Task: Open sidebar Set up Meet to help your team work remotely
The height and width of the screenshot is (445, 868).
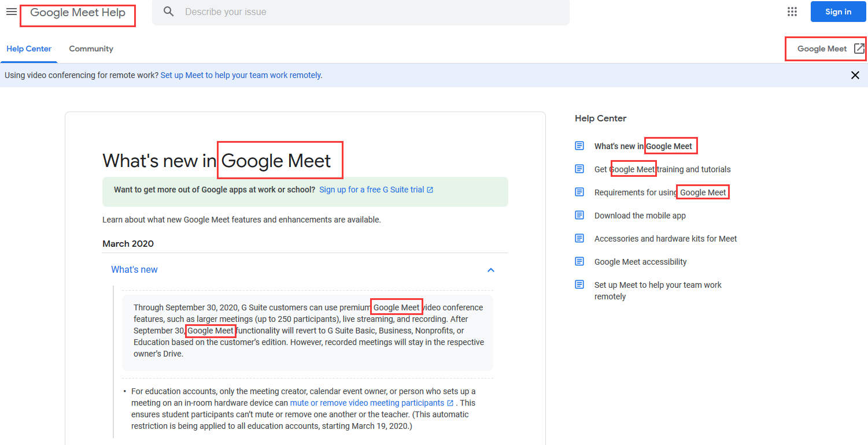Action: tap(658, 291)
